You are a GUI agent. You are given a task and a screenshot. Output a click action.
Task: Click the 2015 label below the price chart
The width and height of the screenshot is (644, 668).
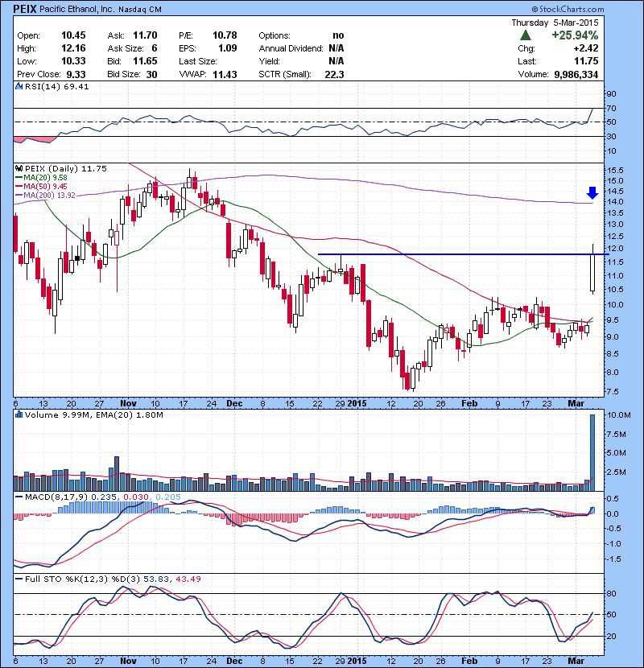coord(357,403)
